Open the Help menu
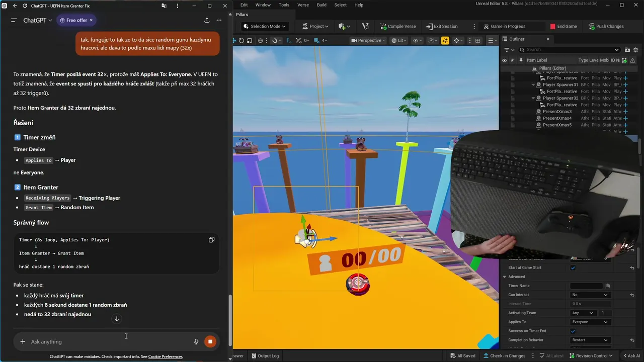The image size is (644, 362). [359, 5]
